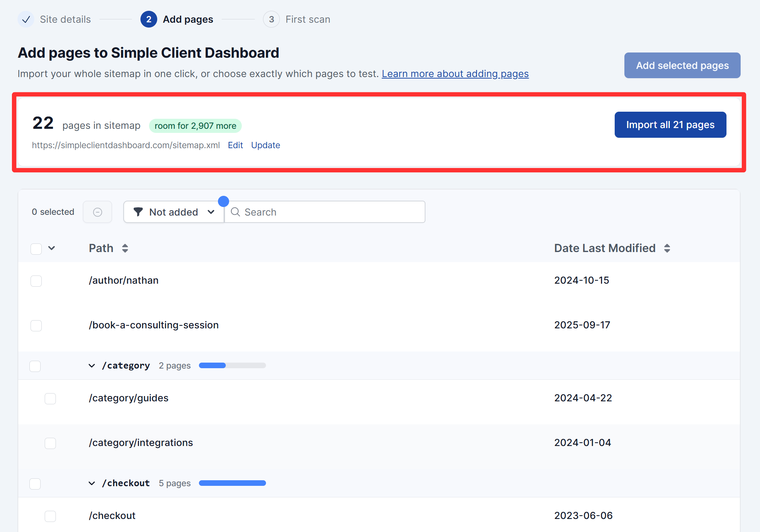Click the 2024-01-04 date cell

click(x=583, y=443)
